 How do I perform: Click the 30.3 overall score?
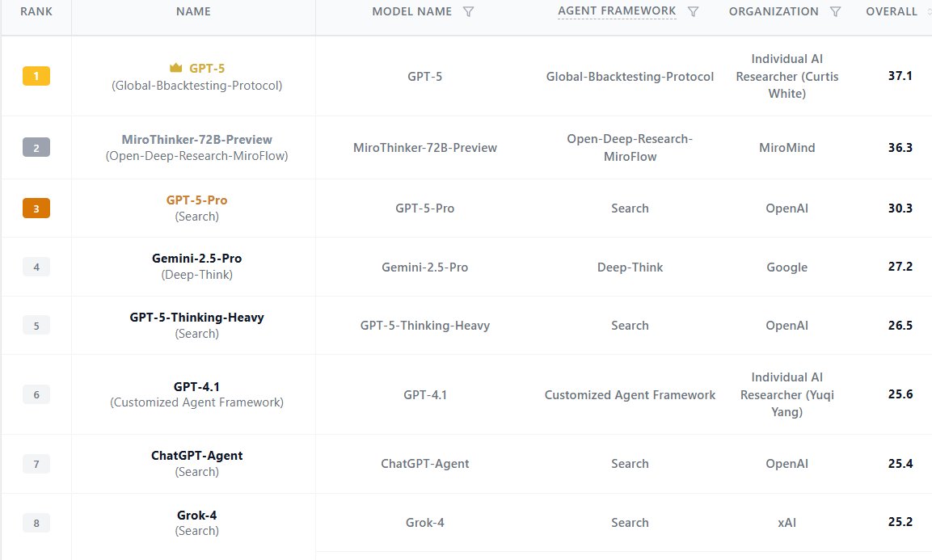(900, 208)
